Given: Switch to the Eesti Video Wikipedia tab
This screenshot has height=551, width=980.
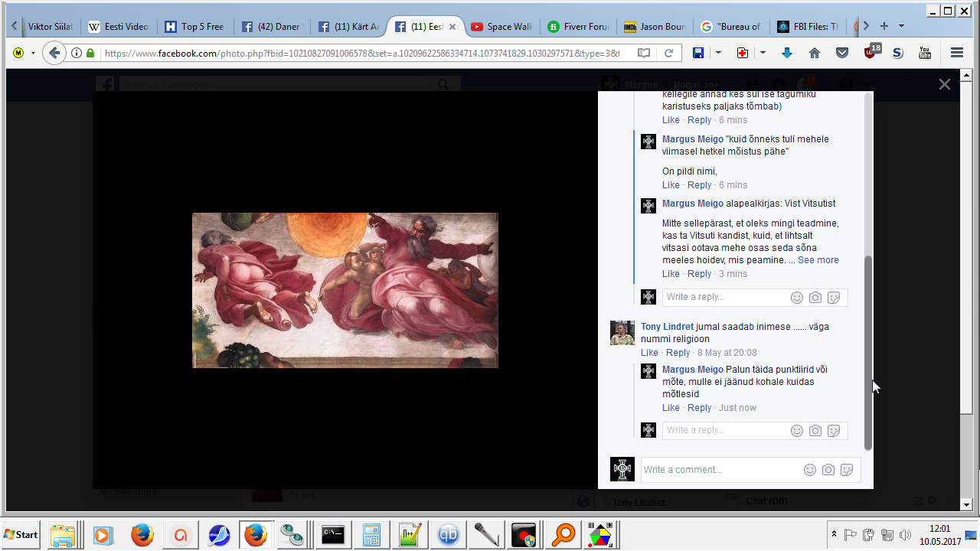Looking at the screenshot, I should [118, 27].
